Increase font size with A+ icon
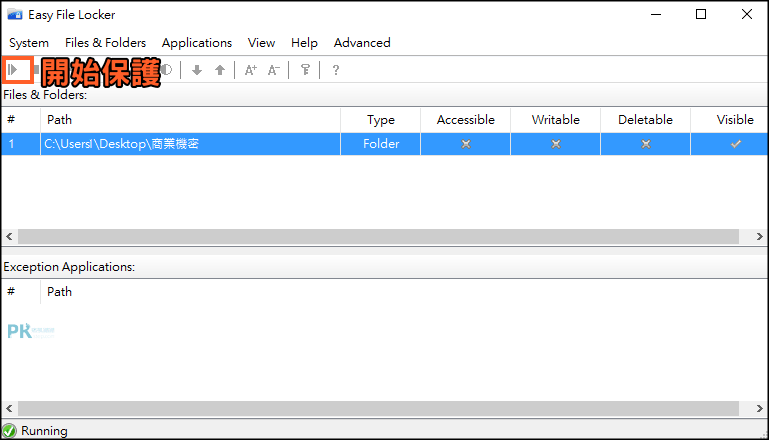769x440 pixels. coord(251,70)
